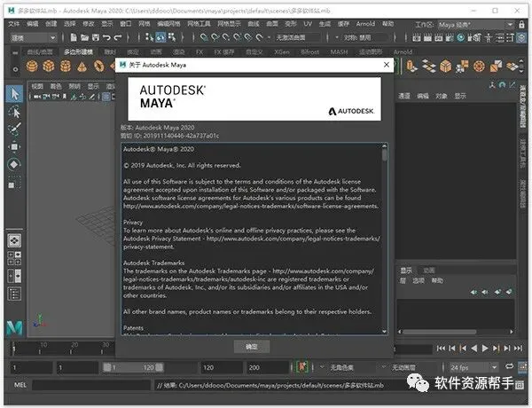Image resolution: width=532 pixels, height=408 pixels.
Task: Expand the shelf scroll arrows at right
Action: pos(521,67)
